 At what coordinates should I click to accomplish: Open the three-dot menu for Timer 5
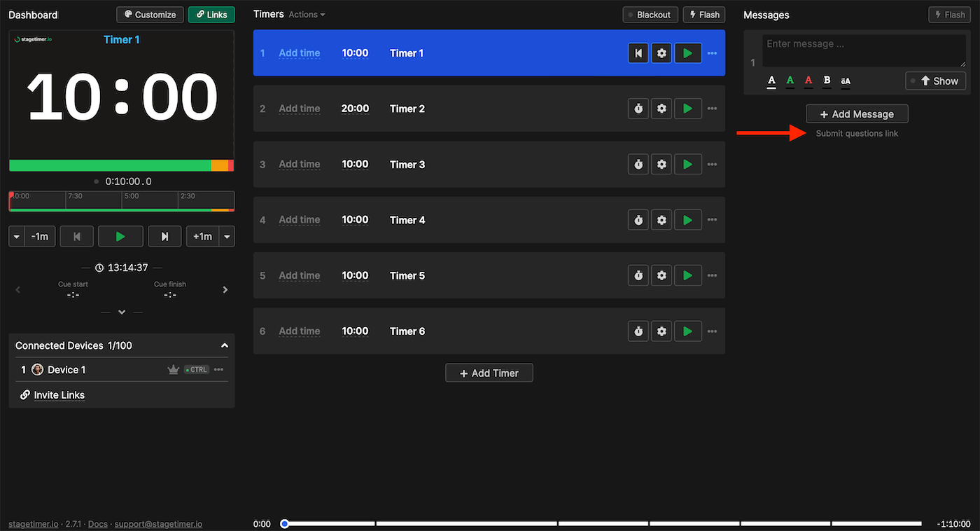[x=712, y=276]
